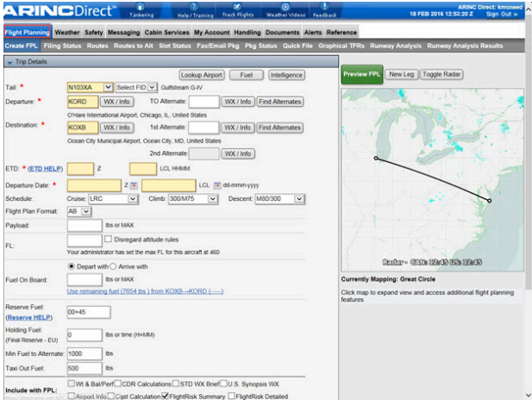Click Use remaining fuel link
This screenshot has width=532, height=400.
coord(145,291)
